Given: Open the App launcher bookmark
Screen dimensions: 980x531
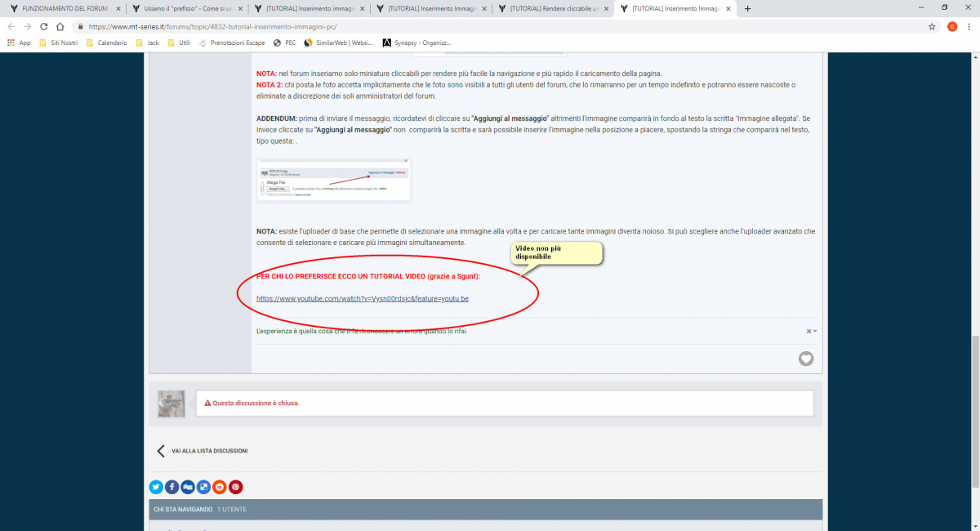Looking at the screenshot, I should [x=19, y=42].
